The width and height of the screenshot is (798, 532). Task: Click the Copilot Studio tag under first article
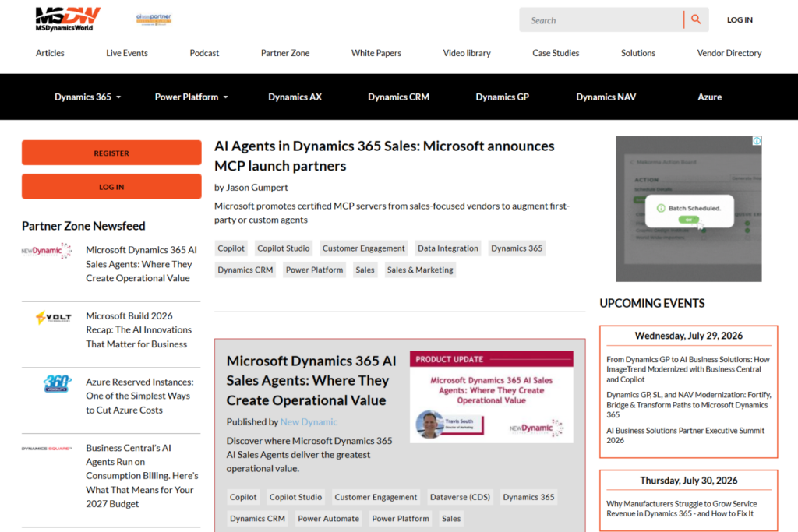click(x=284, y=248)
